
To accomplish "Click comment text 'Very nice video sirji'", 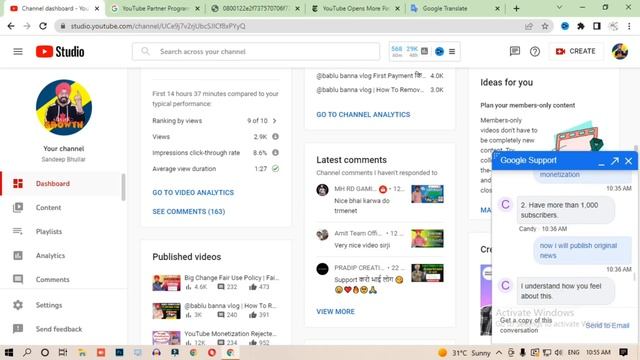I will click(x=362, y=245).
